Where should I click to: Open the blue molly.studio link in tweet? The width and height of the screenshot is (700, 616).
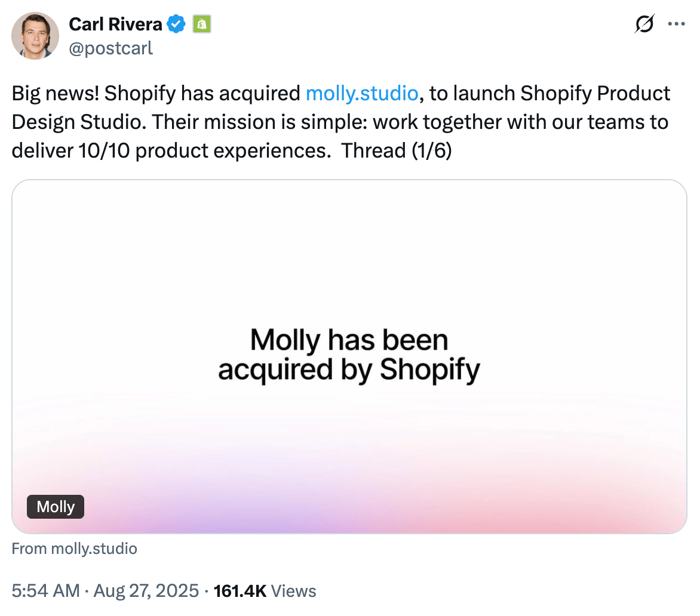pyautogui.click(x=361, y=94)
